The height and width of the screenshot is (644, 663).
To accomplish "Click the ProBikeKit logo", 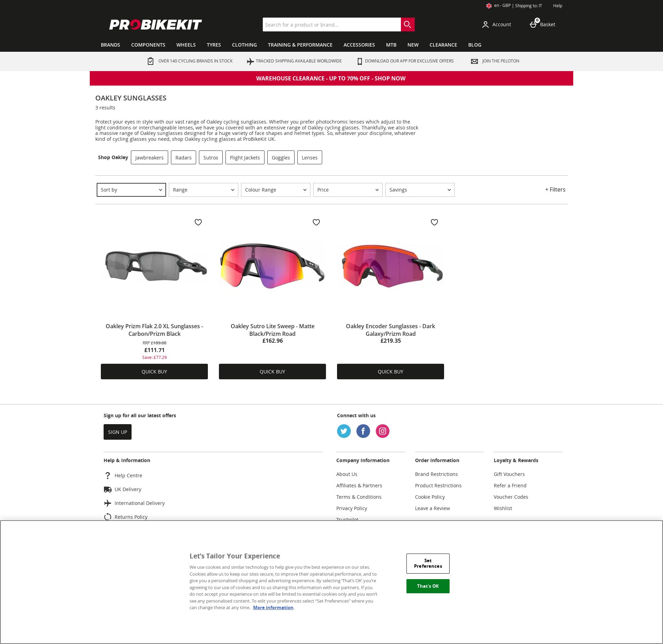I will 155,25.
